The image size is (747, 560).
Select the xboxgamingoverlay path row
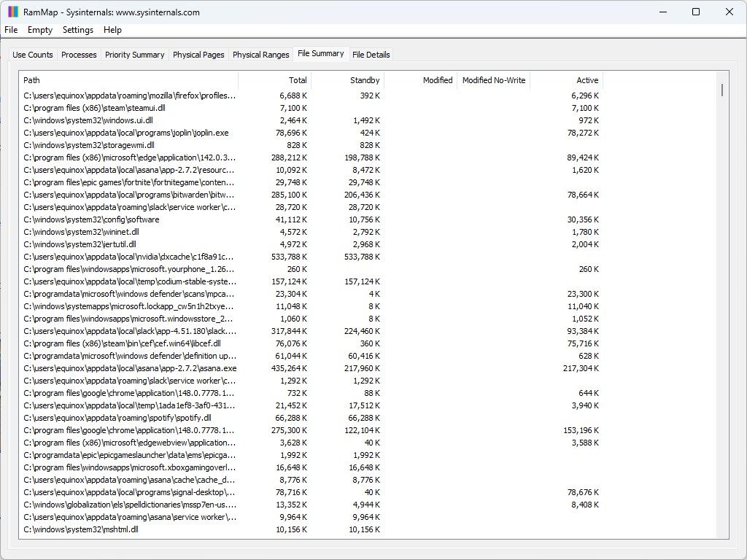[311, 467]
